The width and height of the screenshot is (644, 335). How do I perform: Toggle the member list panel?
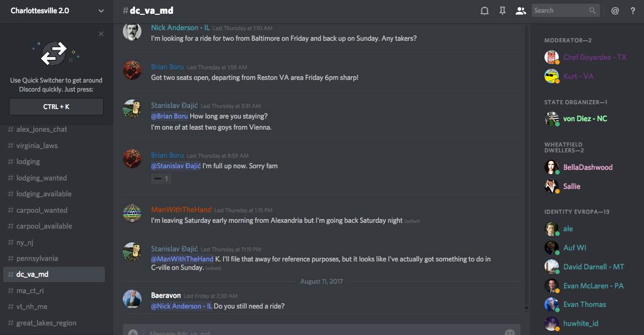(x=521, y=11)
